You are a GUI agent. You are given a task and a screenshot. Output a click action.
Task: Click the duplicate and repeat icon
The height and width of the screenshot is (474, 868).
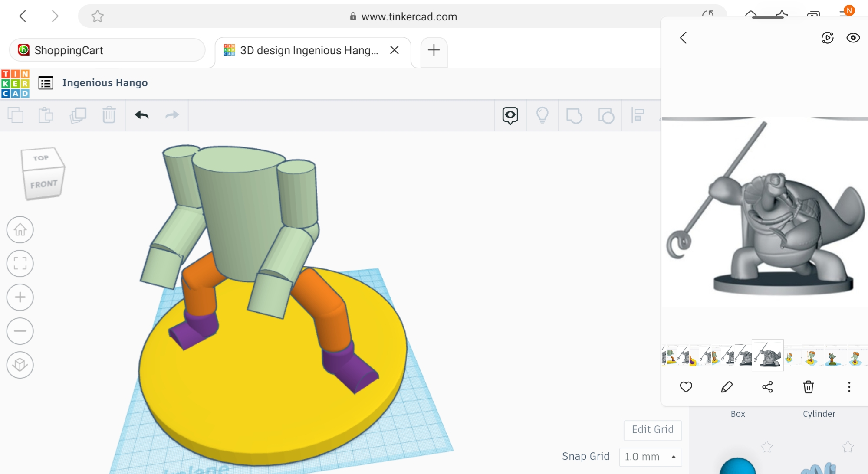pos(78,115)
